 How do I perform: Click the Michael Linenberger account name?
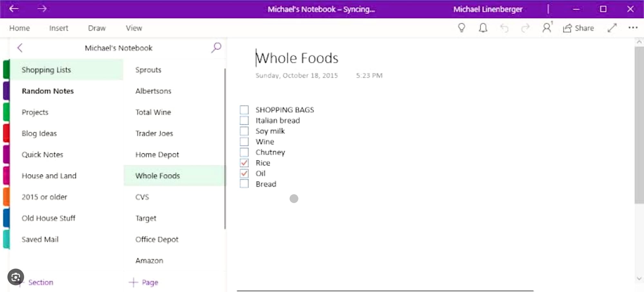pos(488,9)
